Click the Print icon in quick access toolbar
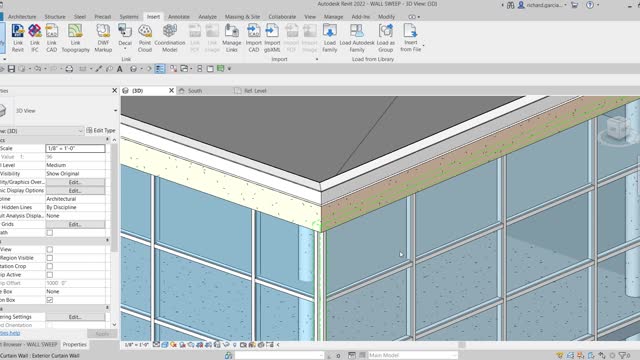 (69, 69)
